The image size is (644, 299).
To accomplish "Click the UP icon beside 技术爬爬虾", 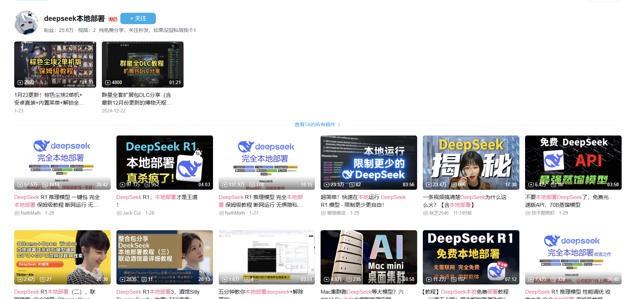I will pyautogui.click(x=528, y=213).
